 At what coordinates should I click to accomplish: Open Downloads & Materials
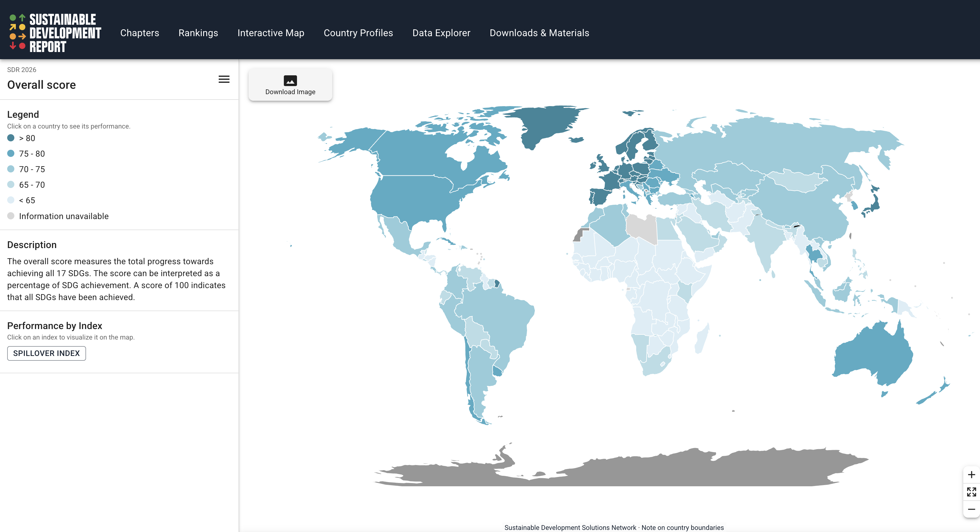[x=539, y=33]
